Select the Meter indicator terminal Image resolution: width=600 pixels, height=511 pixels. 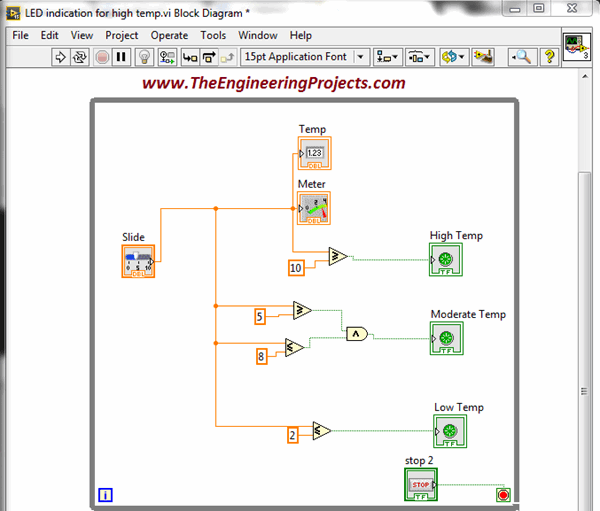(x=314, y=208)
